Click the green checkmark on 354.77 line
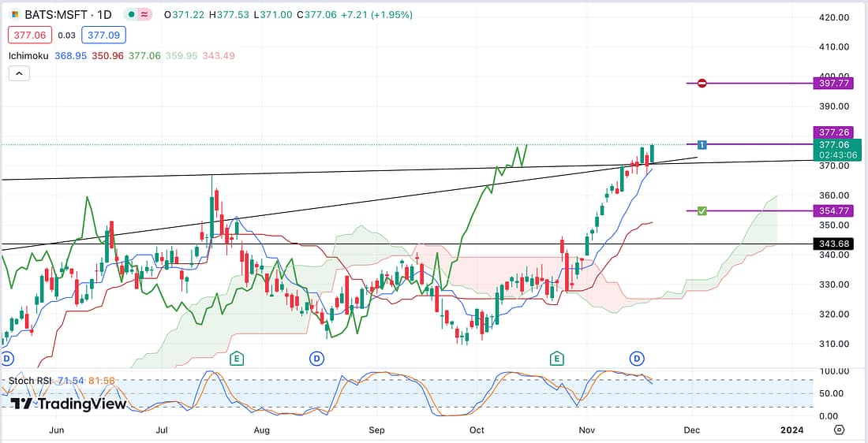 tap(702, 210)
